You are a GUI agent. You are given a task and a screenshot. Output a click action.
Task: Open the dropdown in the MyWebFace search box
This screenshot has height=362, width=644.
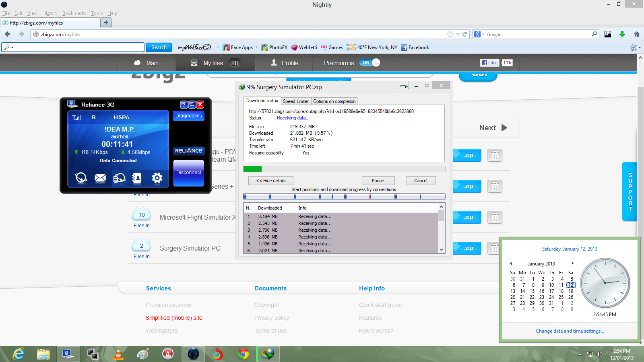12,47
